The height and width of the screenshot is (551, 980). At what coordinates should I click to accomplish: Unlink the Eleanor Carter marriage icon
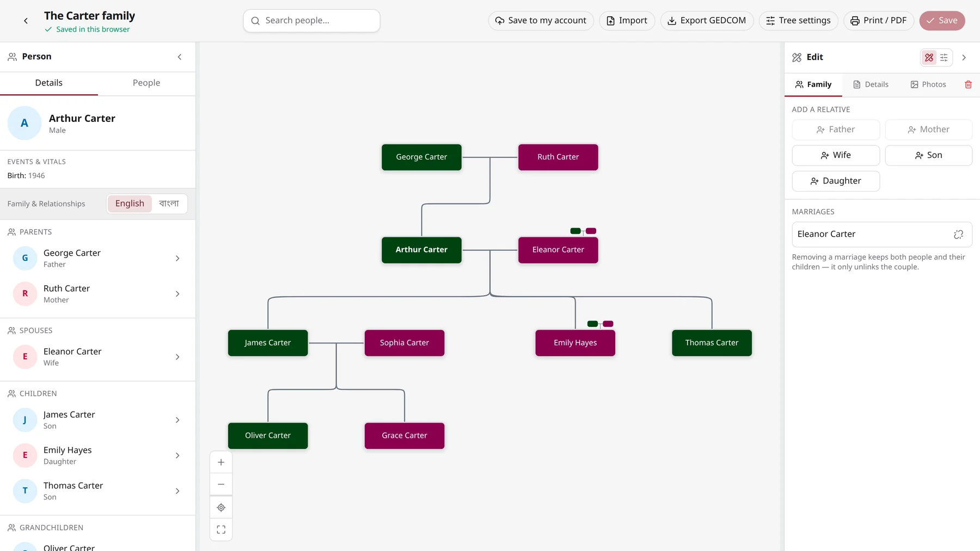[958, 234]
